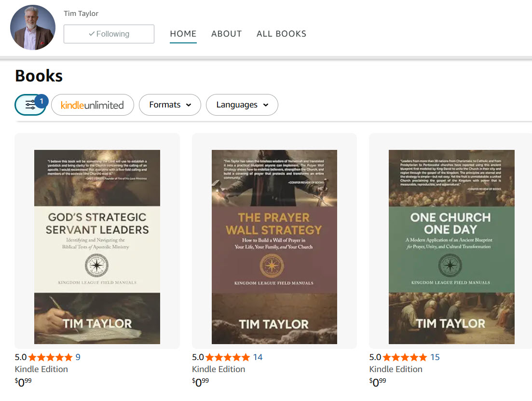Open the 9 reviews link

click(x=78, y=357)
